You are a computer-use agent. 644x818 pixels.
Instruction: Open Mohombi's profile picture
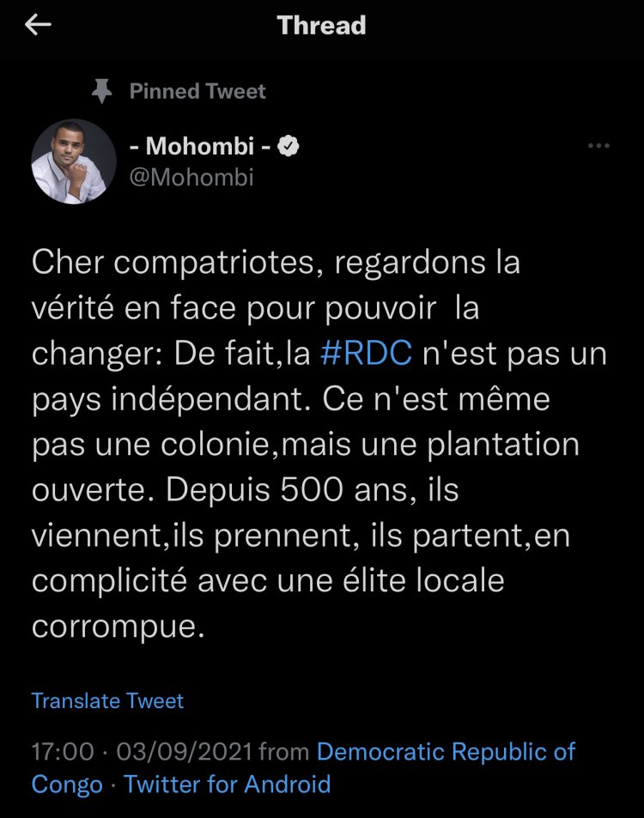74,161
